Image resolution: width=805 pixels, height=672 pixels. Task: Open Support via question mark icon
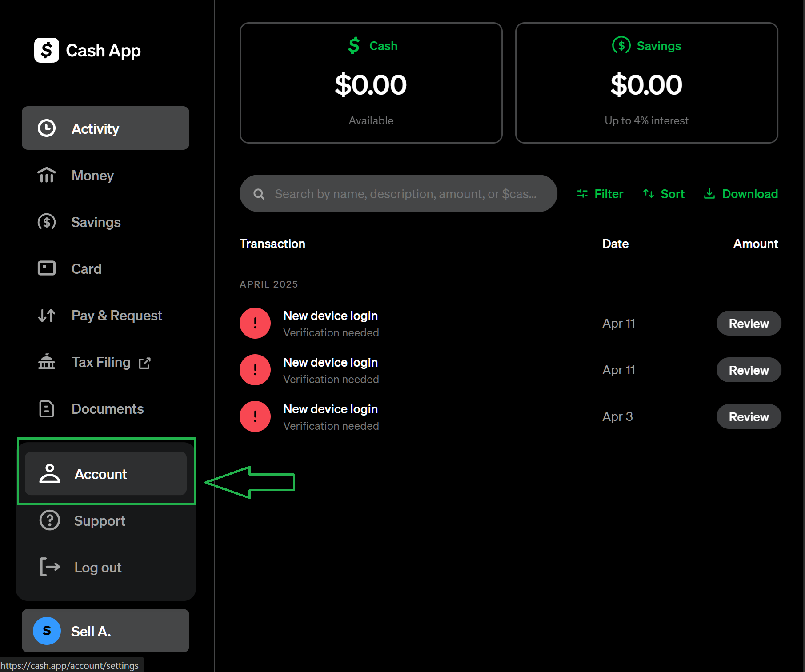[49, 520]
